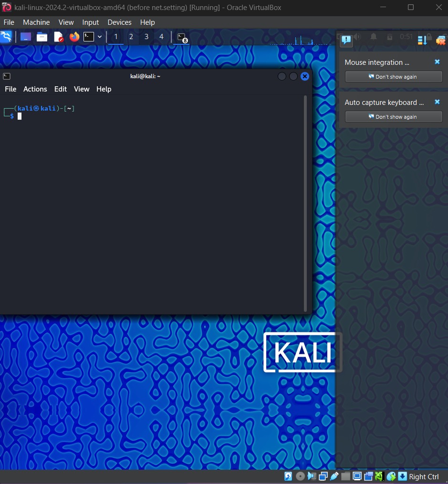Switch to workspace 3
448x484 pixels.
click(146, 37)
